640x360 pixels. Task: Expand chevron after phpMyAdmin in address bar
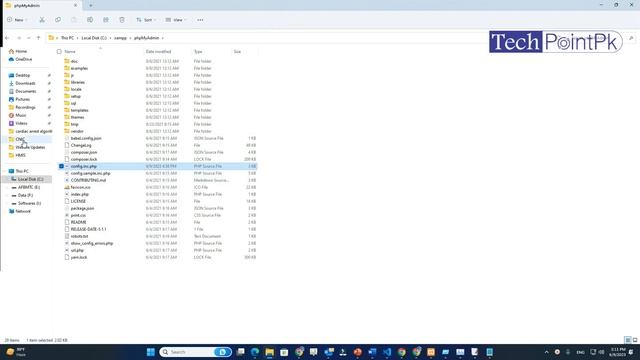(x=162, y=38)
